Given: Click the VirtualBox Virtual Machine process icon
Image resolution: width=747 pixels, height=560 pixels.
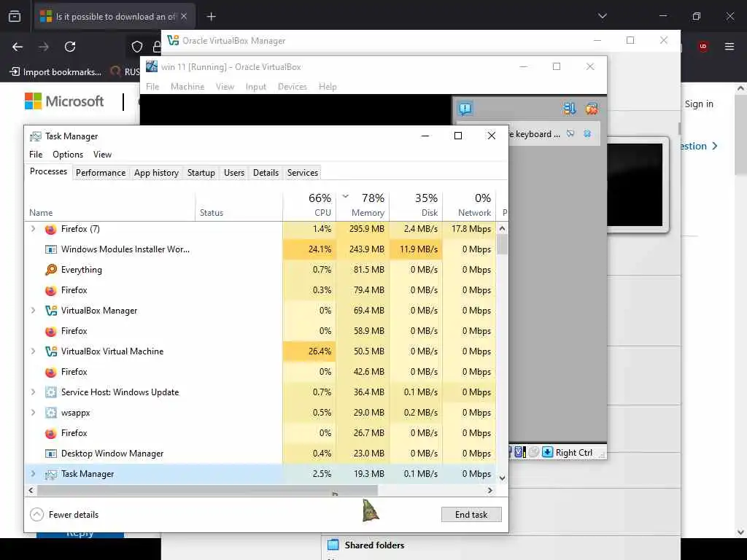Looking at the screenshot, I should (51, 351).
